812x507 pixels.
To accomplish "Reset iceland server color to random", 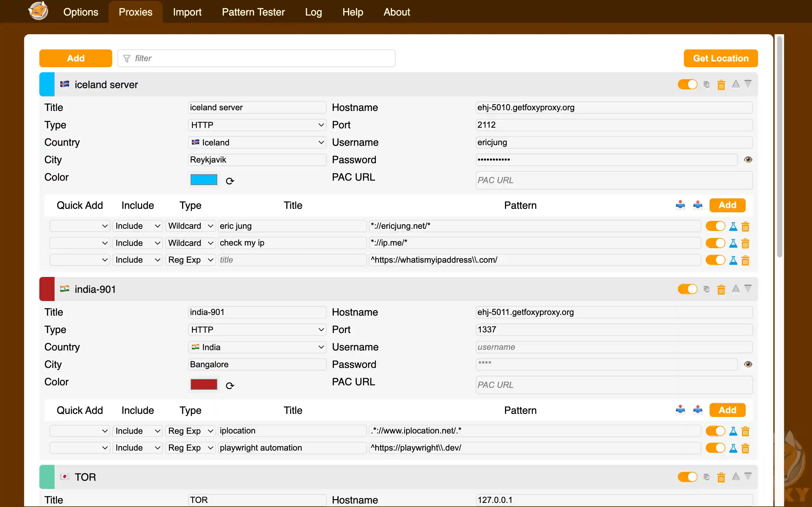I will (230, 181).
